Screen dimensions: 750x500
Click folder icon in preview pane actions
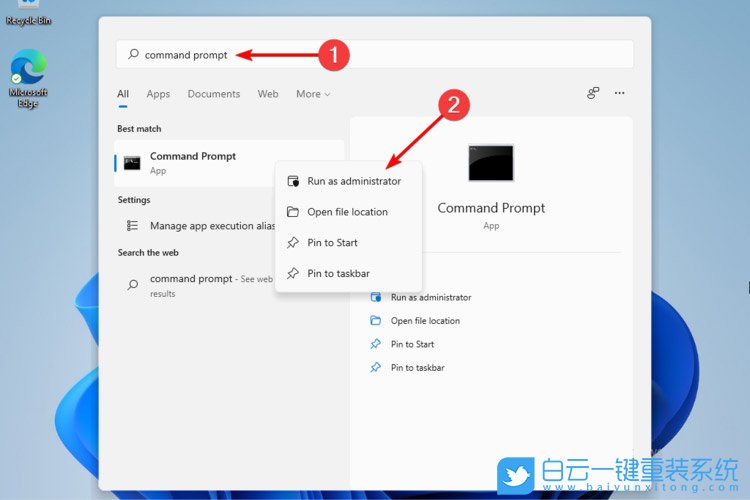point(376,321)
